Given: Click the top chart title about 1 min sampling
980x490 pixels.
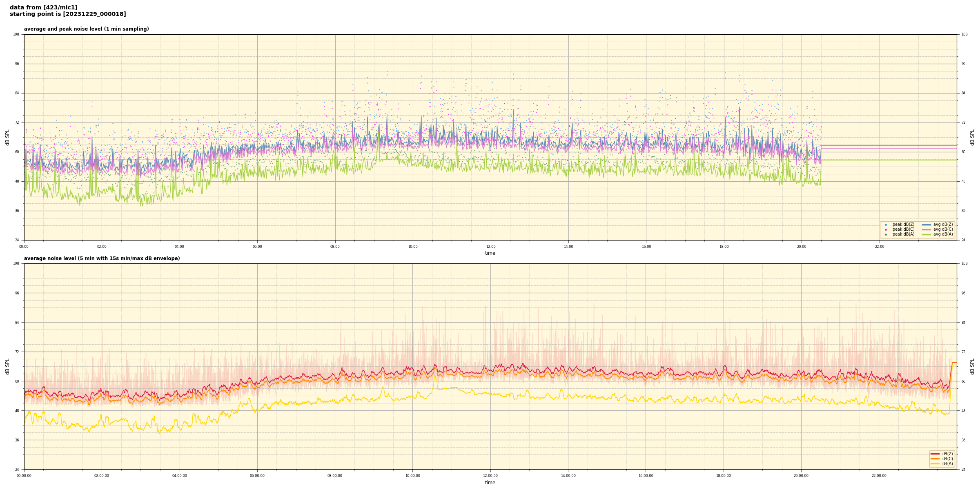Looking at the screenshot, I should (x=86, y=29).
